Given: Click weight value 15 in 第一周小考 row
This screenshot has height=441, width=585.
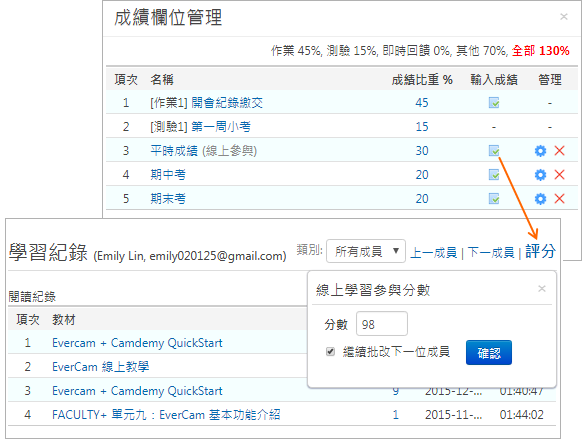Looking at the screenshot, I should (x=422, y=127).
